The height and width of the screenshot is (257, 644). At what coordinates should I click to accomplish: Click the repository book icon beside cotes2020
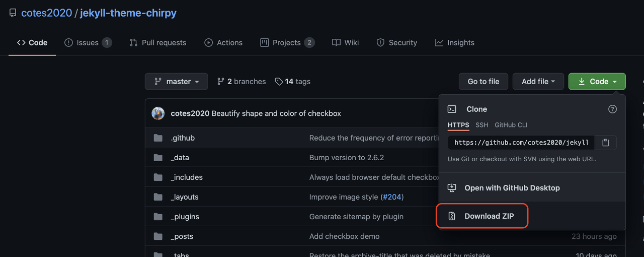click(13, 13)
